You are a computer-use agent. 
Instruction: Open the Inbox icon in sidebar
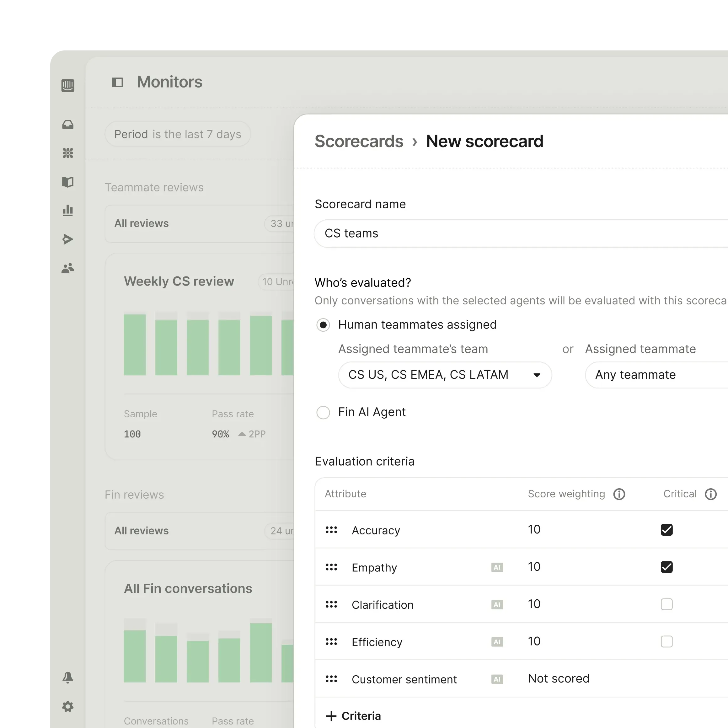68,124
